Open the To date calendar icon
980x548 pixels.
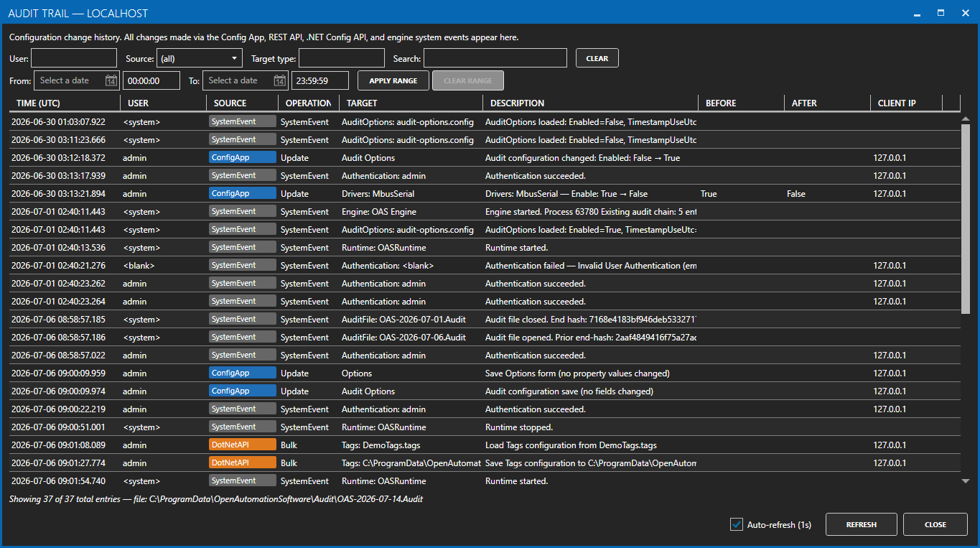(x=280, y=80)
